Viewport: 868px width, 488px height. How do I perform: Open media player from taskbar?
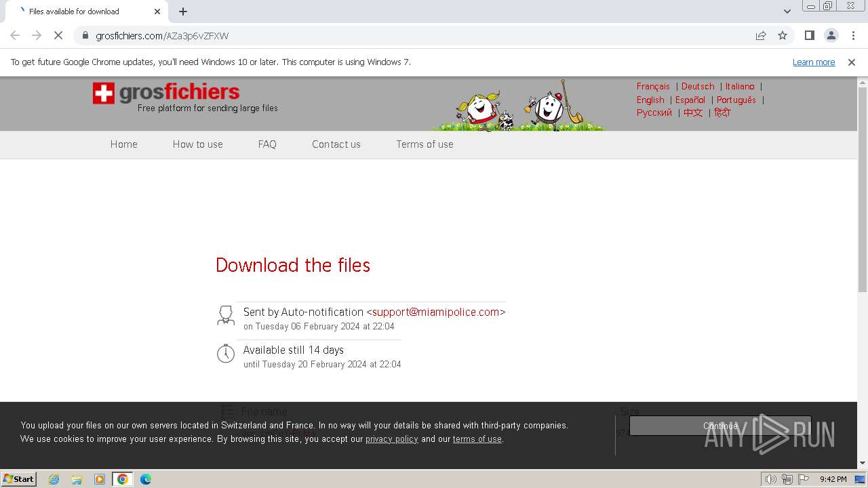[x=100, y=479]
